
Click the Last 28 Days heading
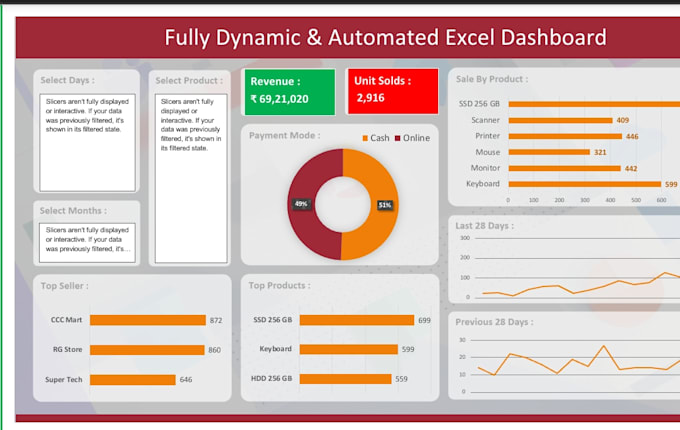484,226
